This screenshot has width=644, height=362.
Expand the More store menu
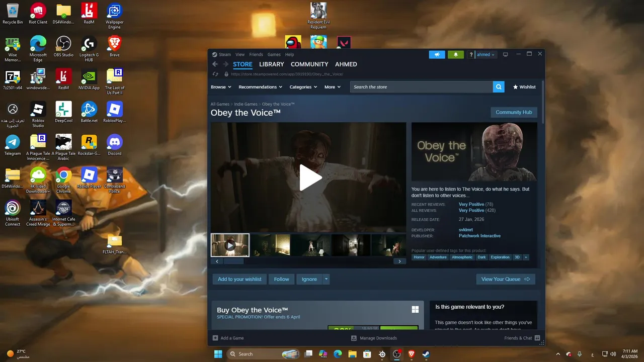tap(333, 87)
